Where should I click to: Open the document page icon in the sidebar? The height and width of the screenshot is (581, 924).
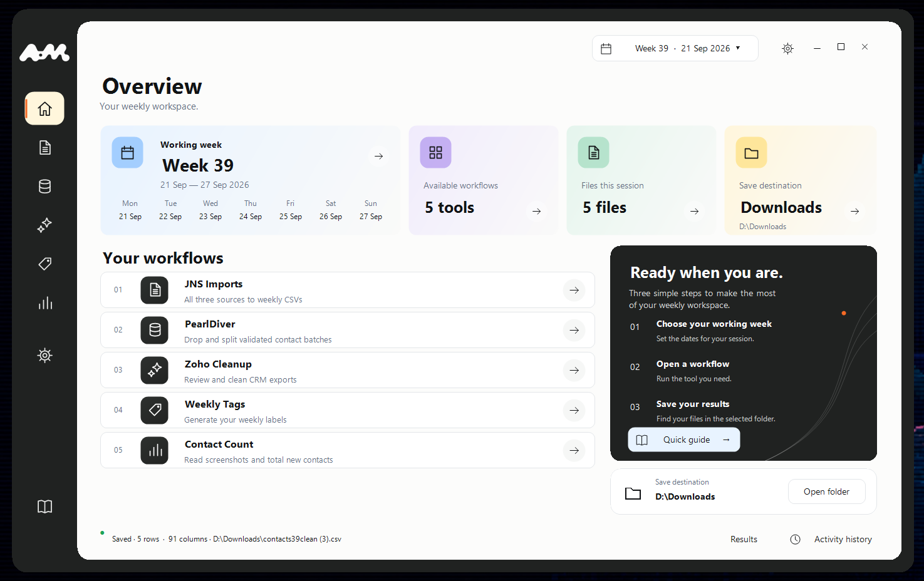[44, 148]
